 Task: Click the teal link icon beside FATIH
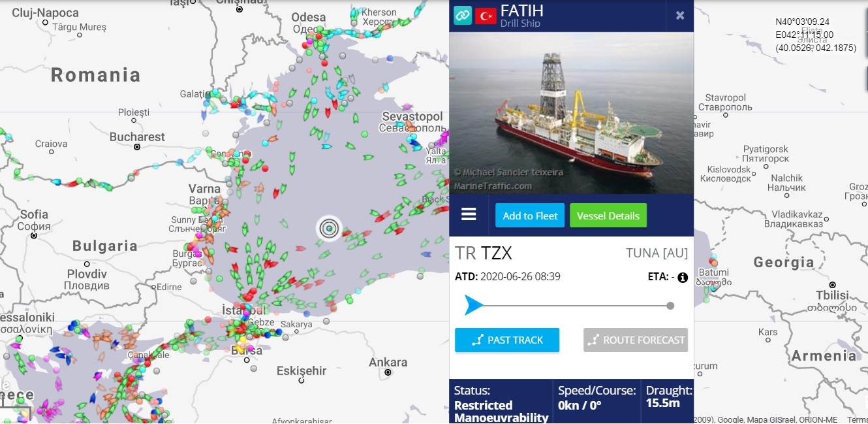(463, 16)
